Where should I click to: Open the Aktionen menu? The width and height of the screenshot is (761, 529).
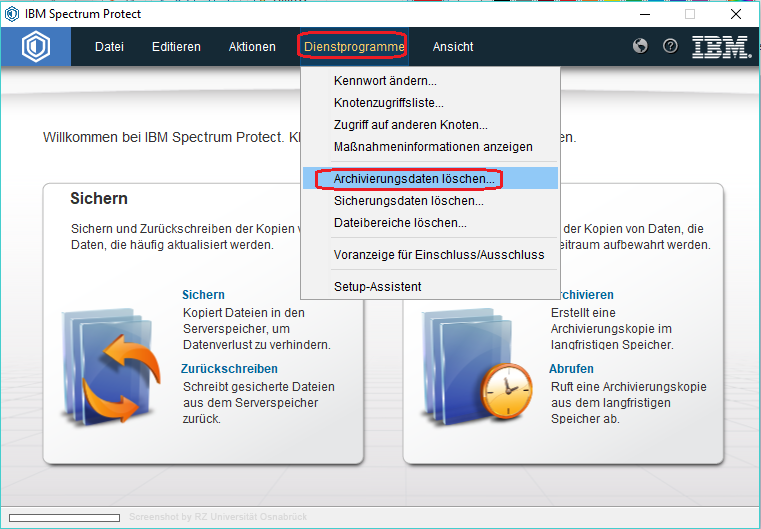(x=252, y=47)
